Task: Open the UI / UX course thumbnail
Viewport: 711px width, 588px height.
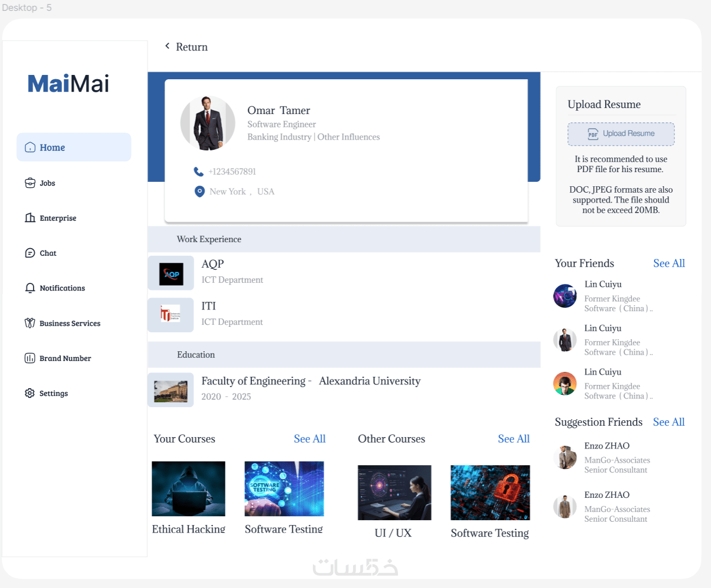Action: tap(394, 492)
